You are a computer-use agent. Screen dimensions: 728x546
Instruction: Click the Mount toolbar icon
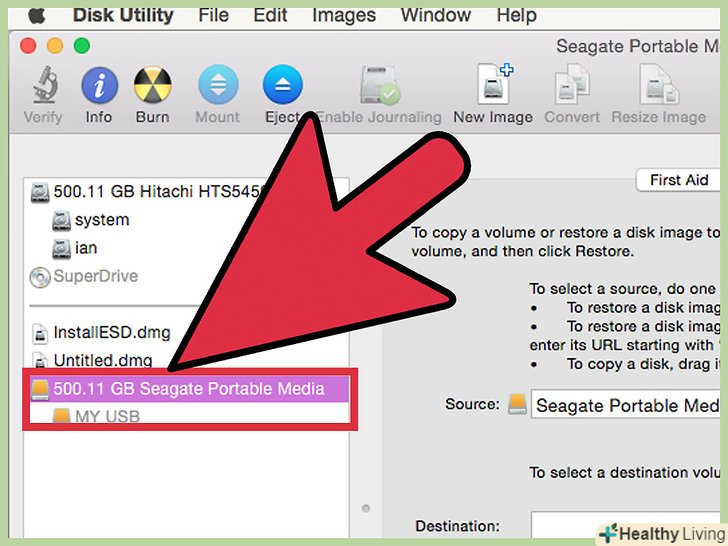(x=218, y=84)
